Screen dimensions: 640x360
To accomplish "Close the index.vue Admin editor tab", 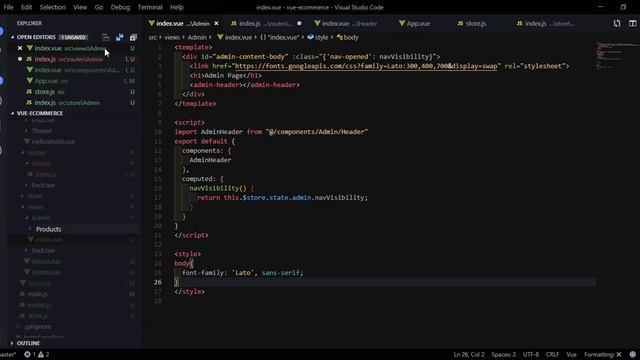I will tap(216, 23).
